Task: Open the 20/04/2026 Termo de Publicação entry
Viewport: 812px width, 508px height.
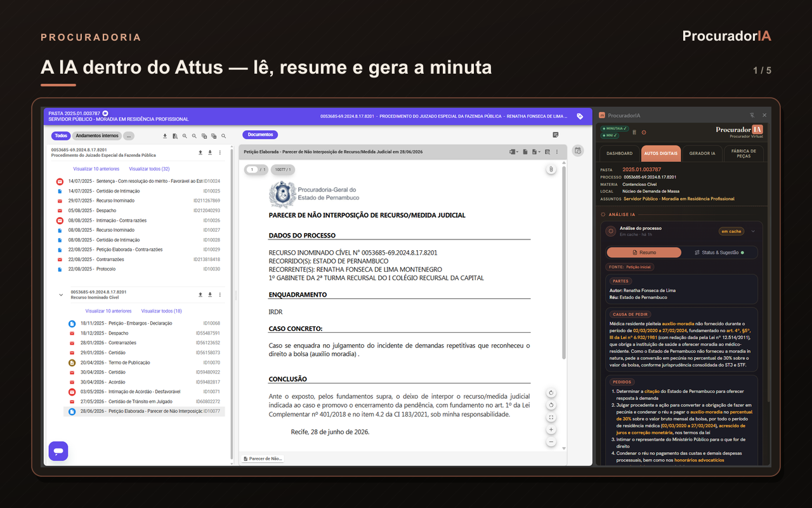Action: (145, 363)
